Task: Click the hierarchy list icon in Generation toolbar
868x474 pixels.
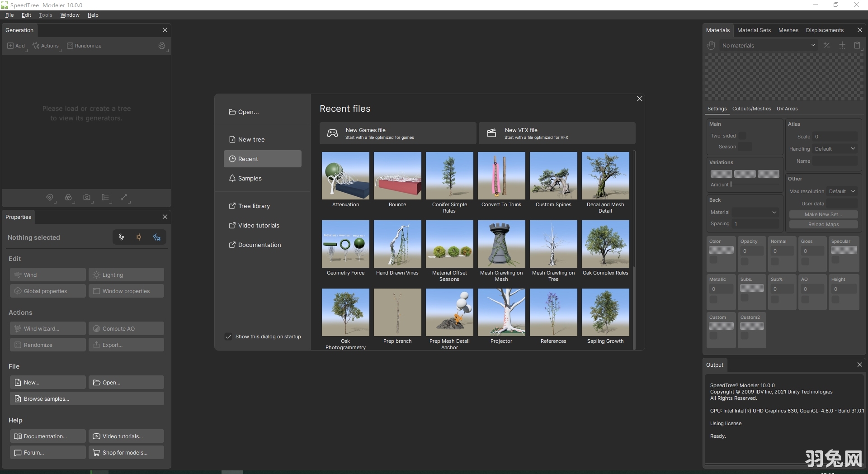Action: [106, 198]
